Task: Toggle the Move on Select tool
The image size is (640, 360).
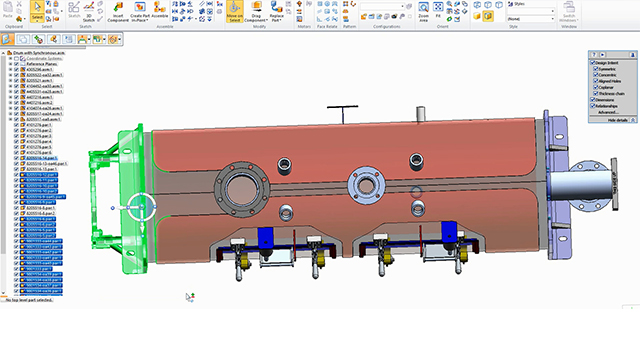Action: (235, 12)
